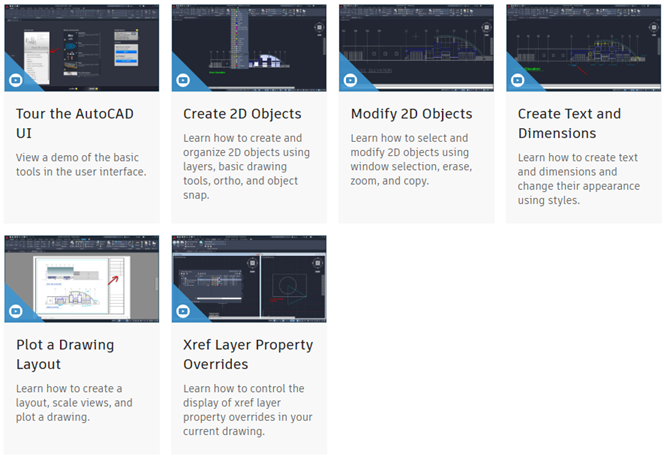
Task: Click the Modify 2D Objects title
Action: click(x=411, y=114)
